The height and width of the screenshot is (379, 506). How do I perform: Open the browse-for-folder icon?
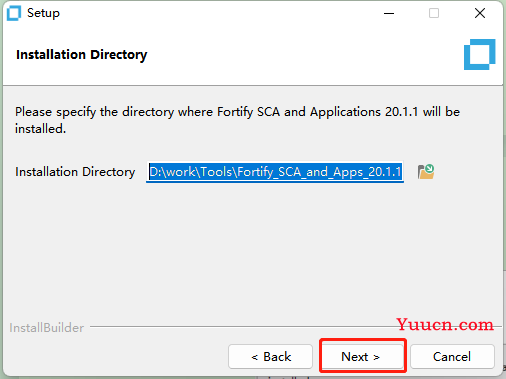click(x=426, y=172)
